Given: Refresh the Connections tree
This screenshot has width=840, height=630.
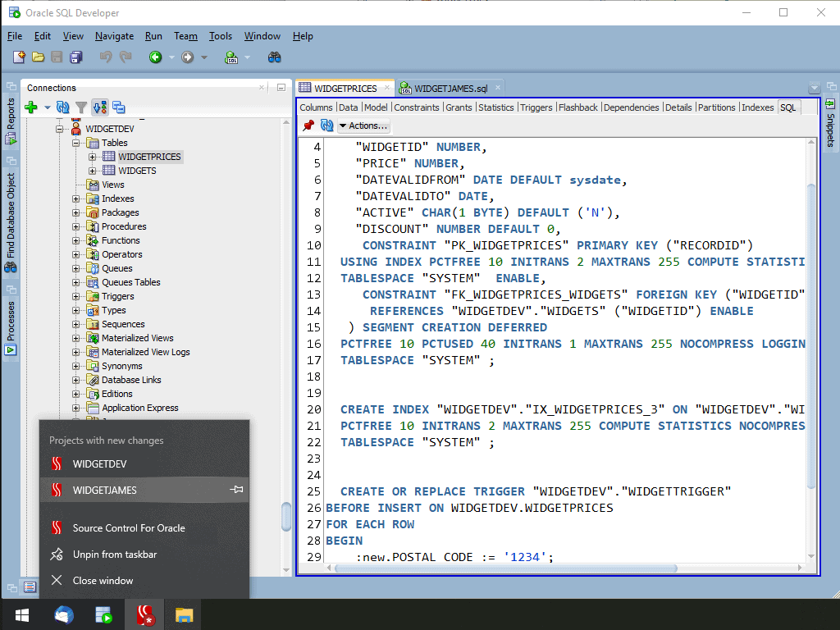Looking at the screenshot, I should click(x=63, y=107).
